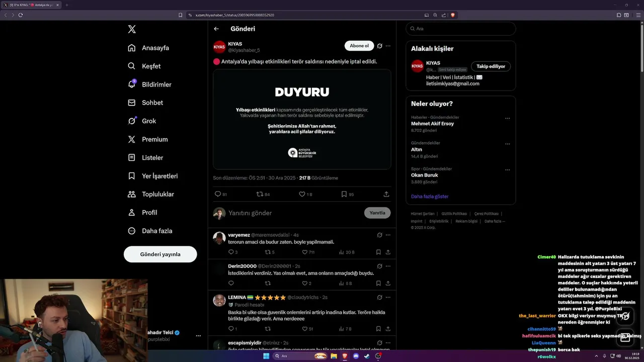Click Grok icon on KIYAS post
Viewport: 644px width, 362px height.
click(x=380, y=46)
